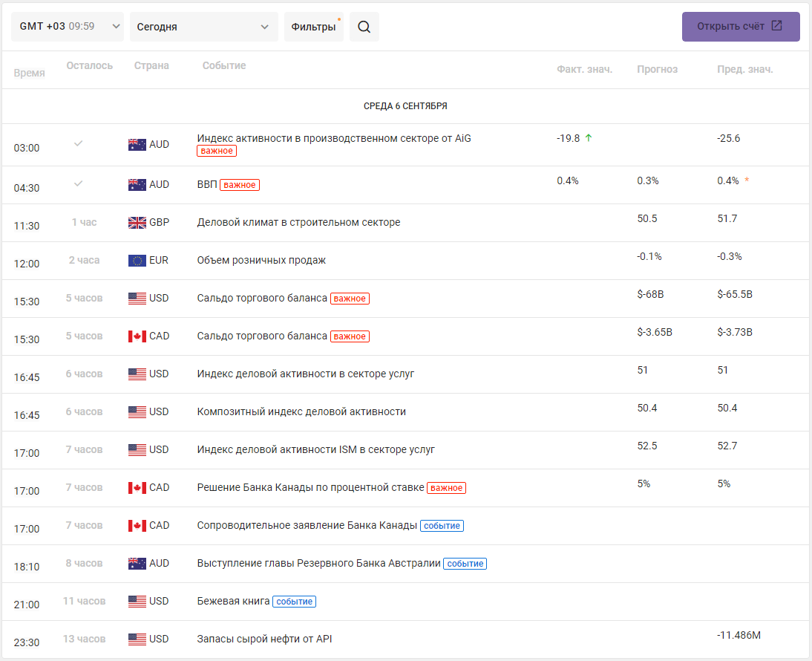Viewport: 812px width, 661px height.
Task: Open Сопроводительное заявление Банка Канады
Action: click(307, 525)
